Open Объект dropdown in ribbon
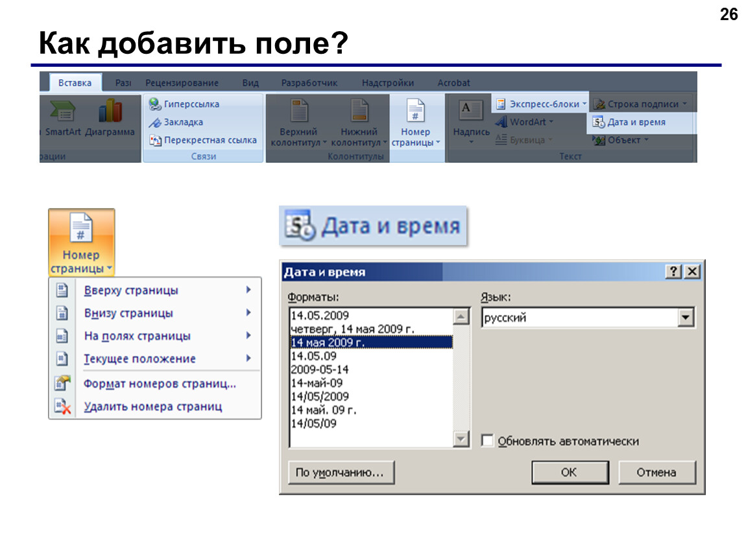 [x=620, y=140]
